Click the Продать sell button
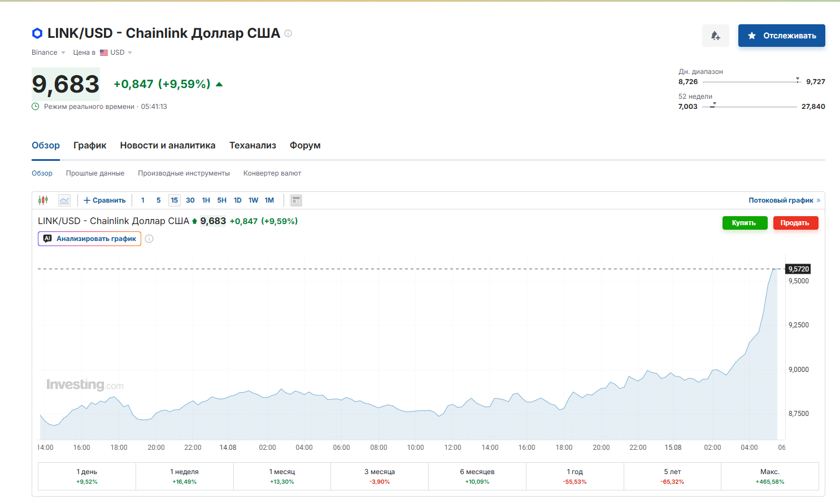Screen dimensions: 840x504 (796, 223)
